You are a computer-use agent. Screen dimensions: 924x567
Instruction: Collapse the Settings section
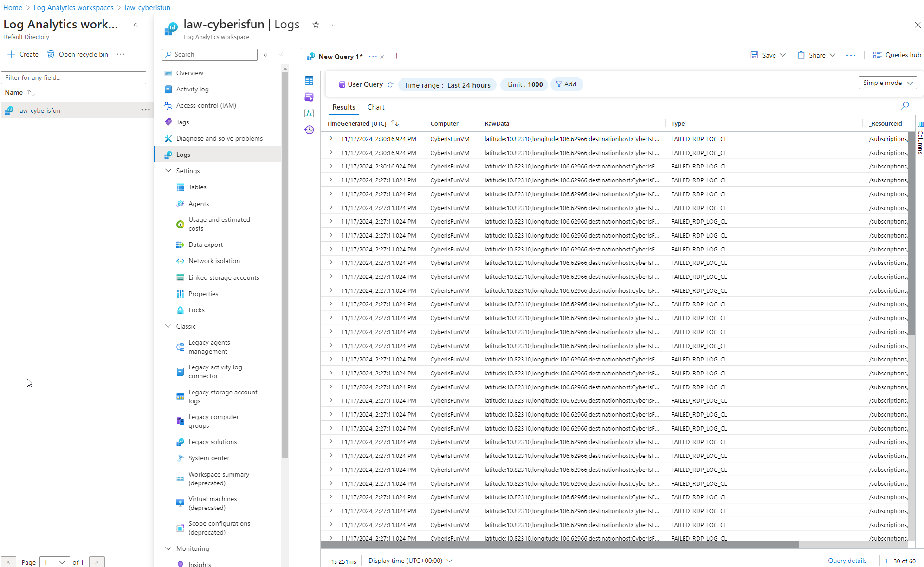pyautogui.click(x=168, y=171)
